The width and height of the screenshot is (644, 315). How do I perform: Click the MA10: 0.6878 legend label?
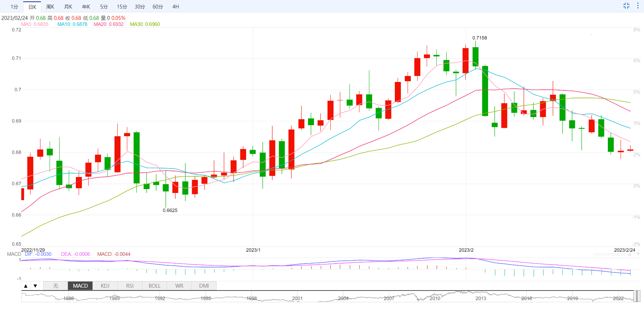pos(72,24)
